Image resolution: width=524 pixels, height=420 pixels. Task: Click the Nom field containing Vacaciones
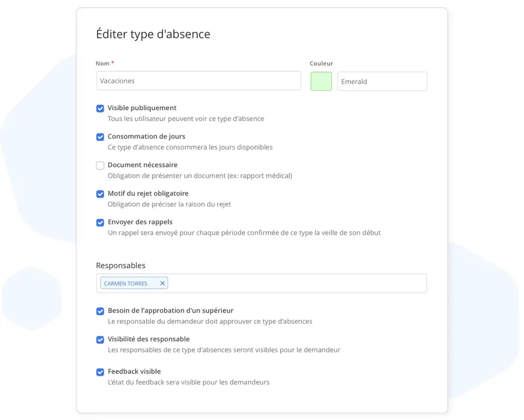point(198,81)
